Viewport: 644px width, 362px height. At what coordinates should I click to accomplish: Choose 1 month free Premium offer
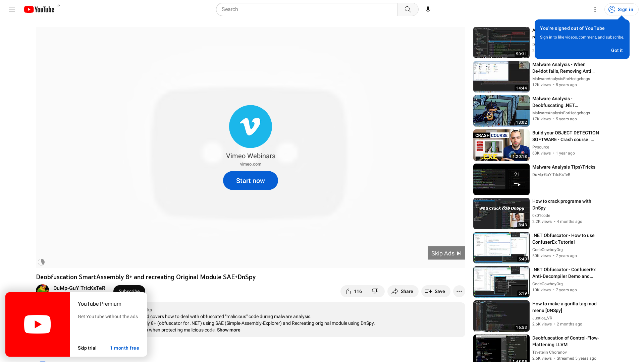[x=124, y=348]
